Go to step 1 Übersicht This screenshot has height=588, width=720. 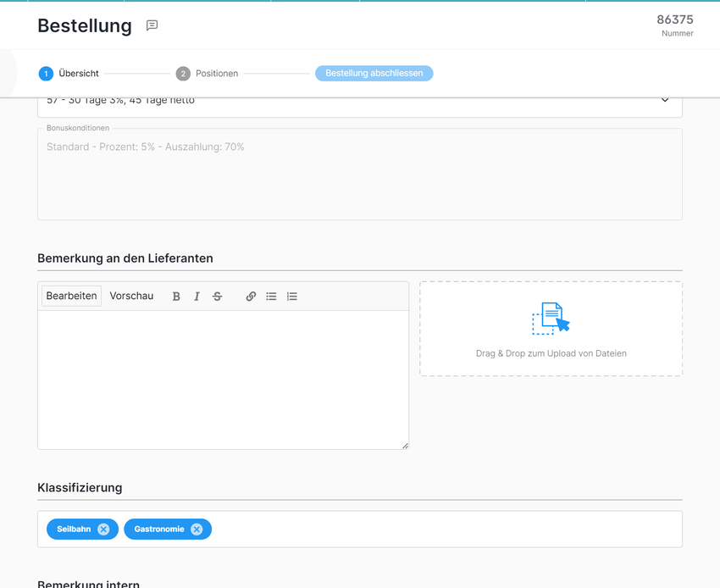pos(69,74)
